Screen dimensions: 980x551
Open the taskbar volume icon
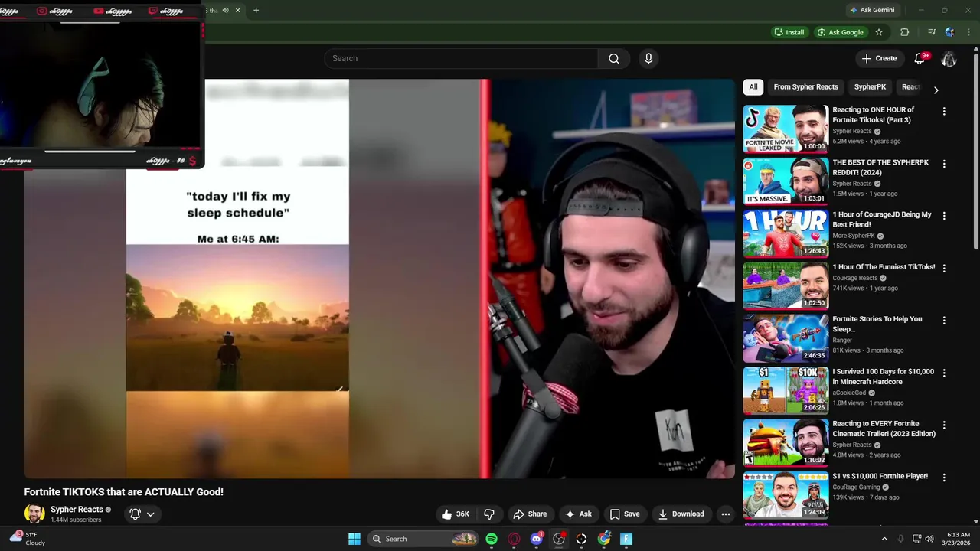tap(929, 539)
